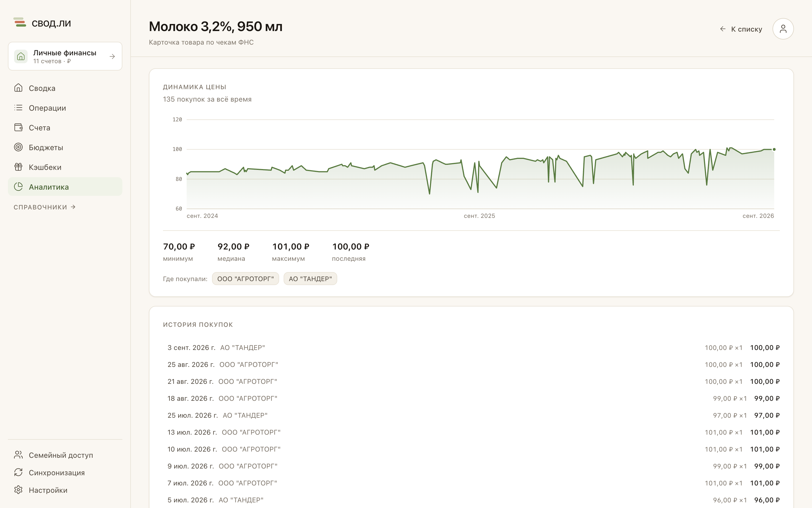Click the 101,00 ₽ максимум value
Image resolution: width=812 pixels, height=508 pixels.
[x=291, y=247]
